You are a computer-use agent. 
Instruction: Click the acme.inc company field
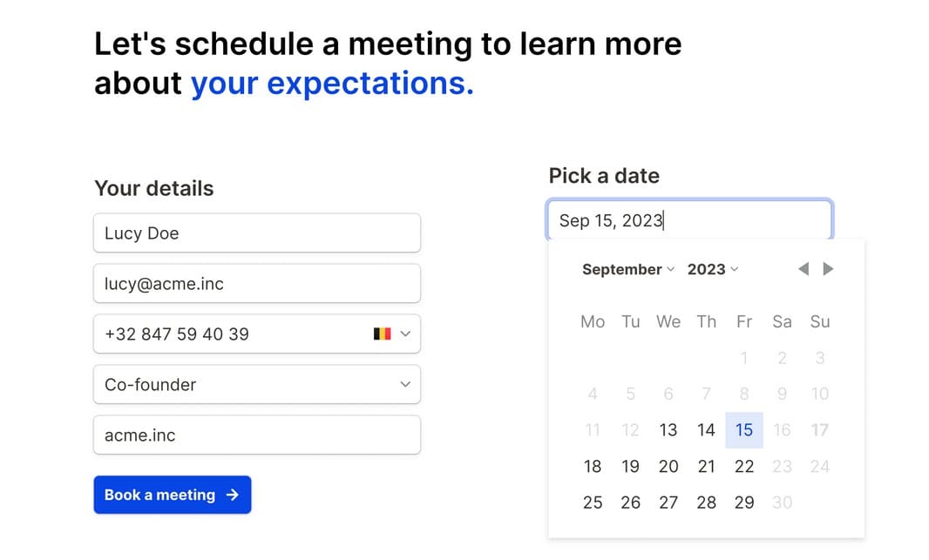pyautogui.click(x=256, y=435)
